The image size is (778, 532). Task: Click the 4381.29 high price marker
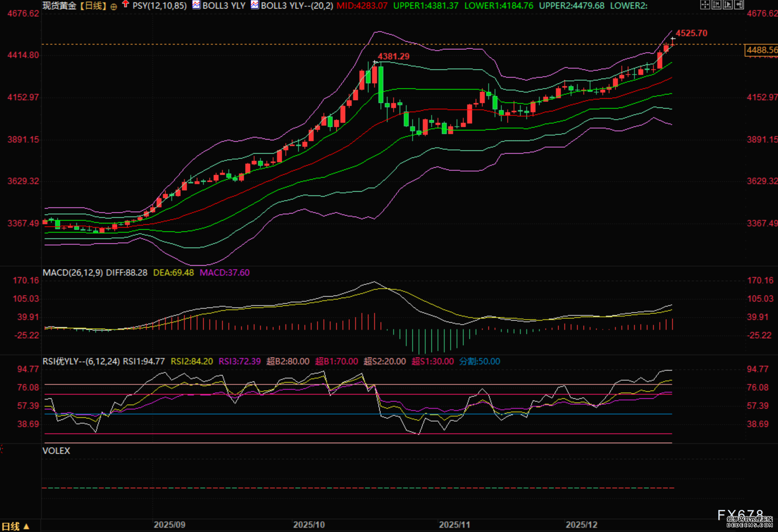tap(393, 56)
